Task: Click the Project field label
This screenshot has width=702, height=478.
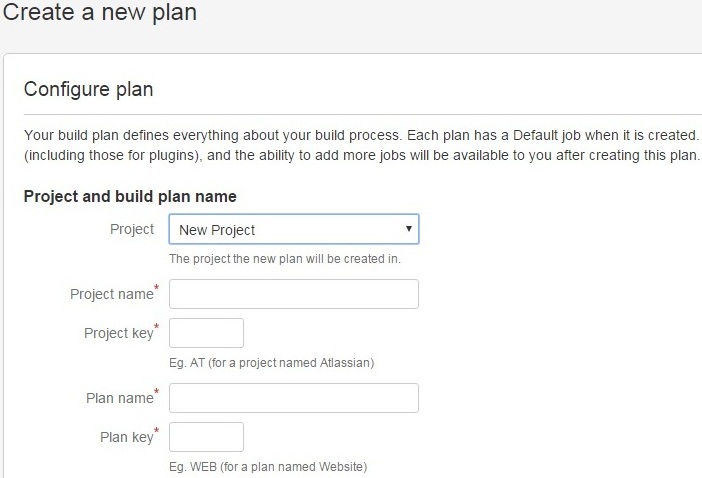Action: pyautogui.click(x=132, y=229)
